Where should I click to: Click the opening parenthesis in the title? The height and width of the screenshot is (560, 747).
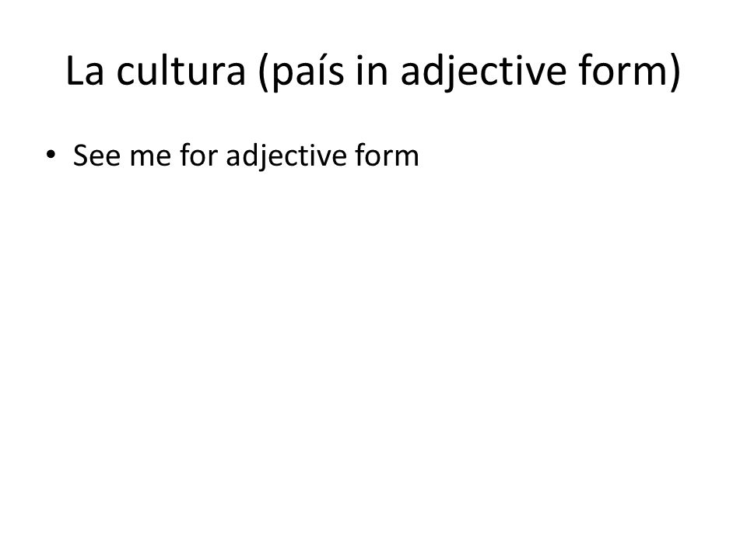point(264,72)
